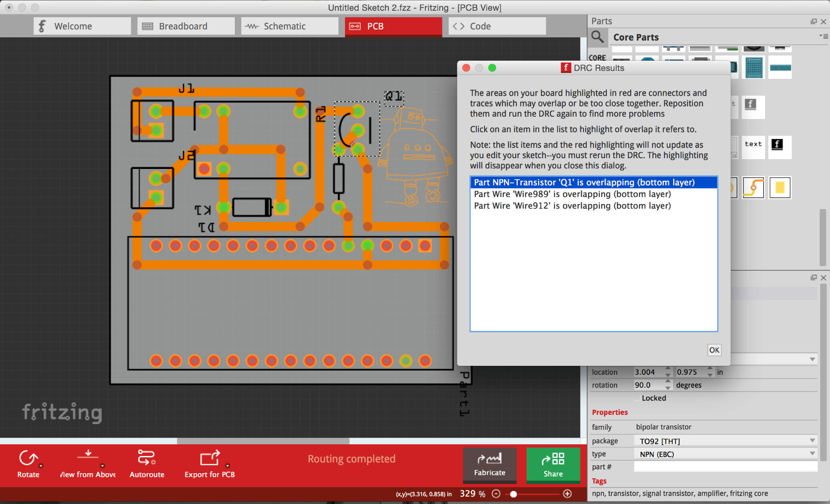The width and height of the screenshot is (830, 504).
Task: Run Autoroute on the board
Action: [147, 464]
